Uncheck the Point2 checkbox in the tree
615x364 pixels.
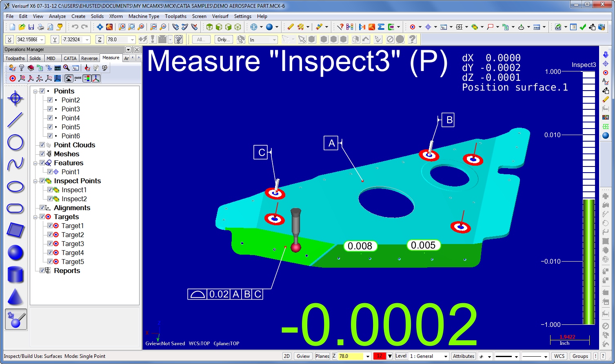(50, 100)
